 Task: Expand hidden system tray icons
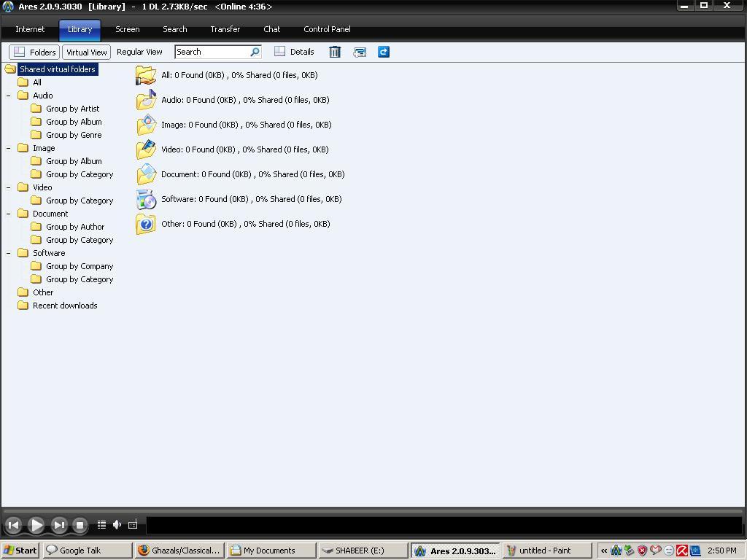pos(604,551)
